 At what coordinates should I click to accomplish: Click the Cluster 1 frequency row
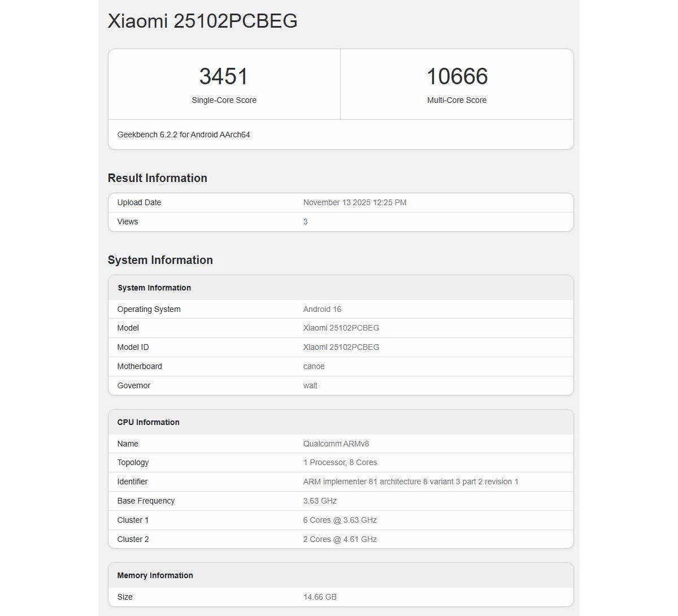(x=339, y=520)
